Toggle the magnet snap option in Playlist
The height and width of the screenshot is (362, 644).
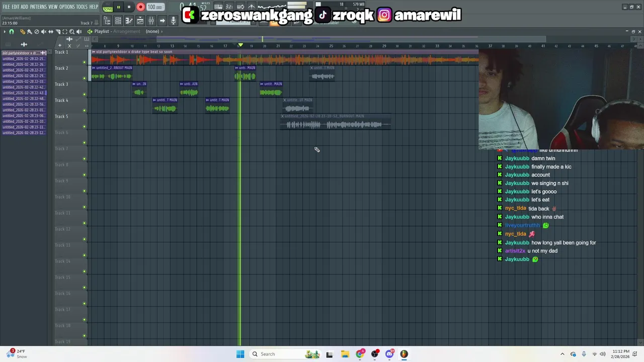click(11, 32)
